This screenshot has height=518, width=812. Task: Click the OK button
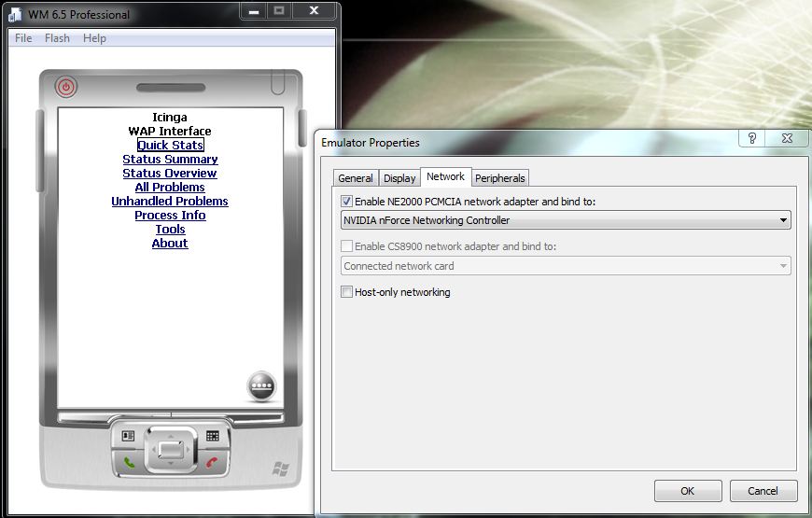click(688, 491)
